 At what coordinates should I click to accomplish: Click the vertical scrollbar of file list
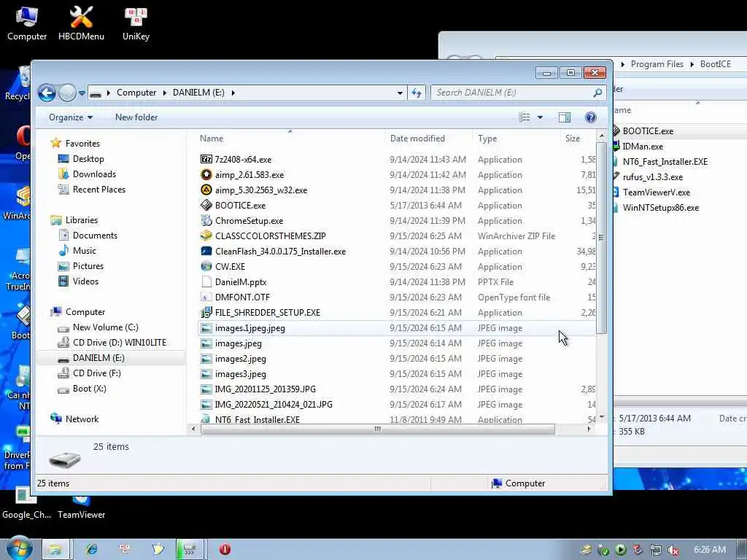coord(601,237)
